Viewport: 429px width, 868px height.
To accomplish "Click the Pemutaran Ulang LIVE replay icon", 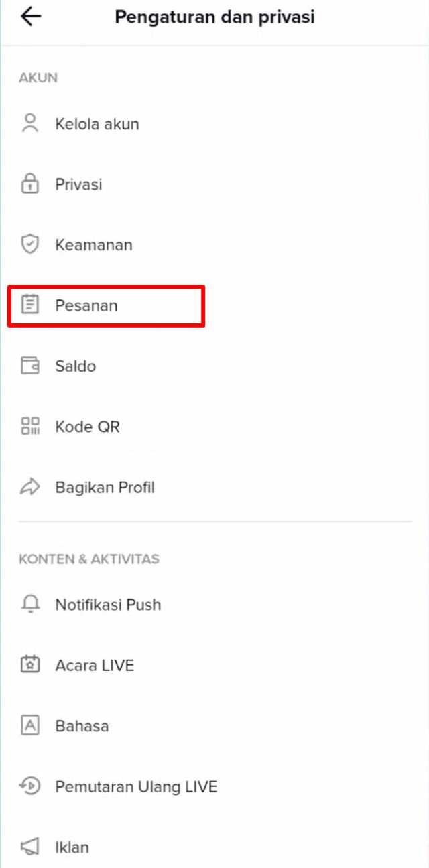I will (x=29, y=786).
